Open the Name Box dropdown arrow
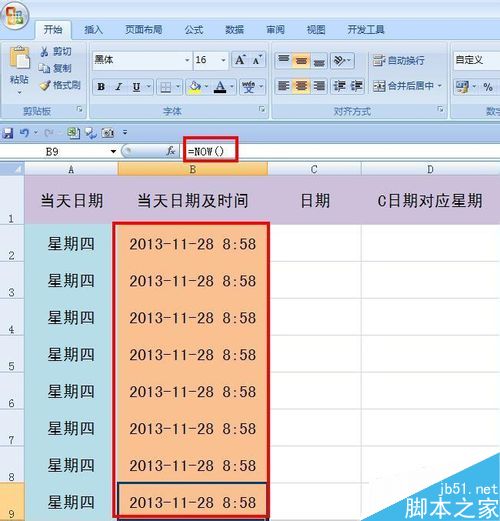 tap(113, 152)
